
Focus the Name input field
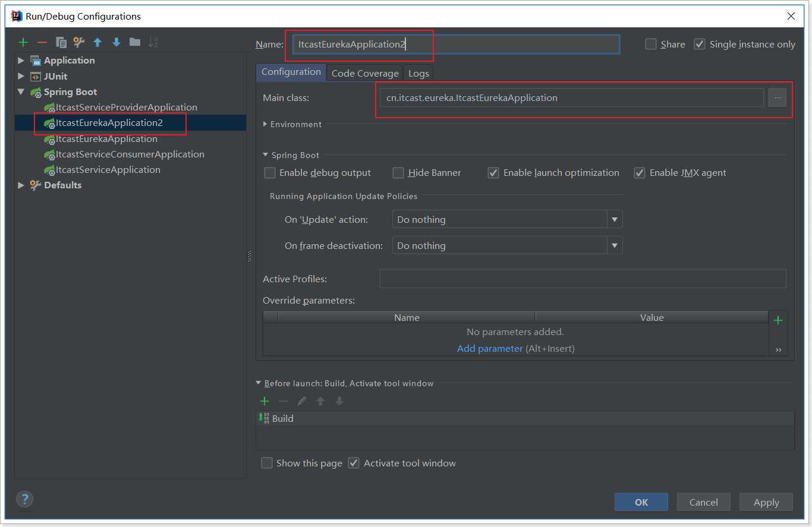point(456,45)
